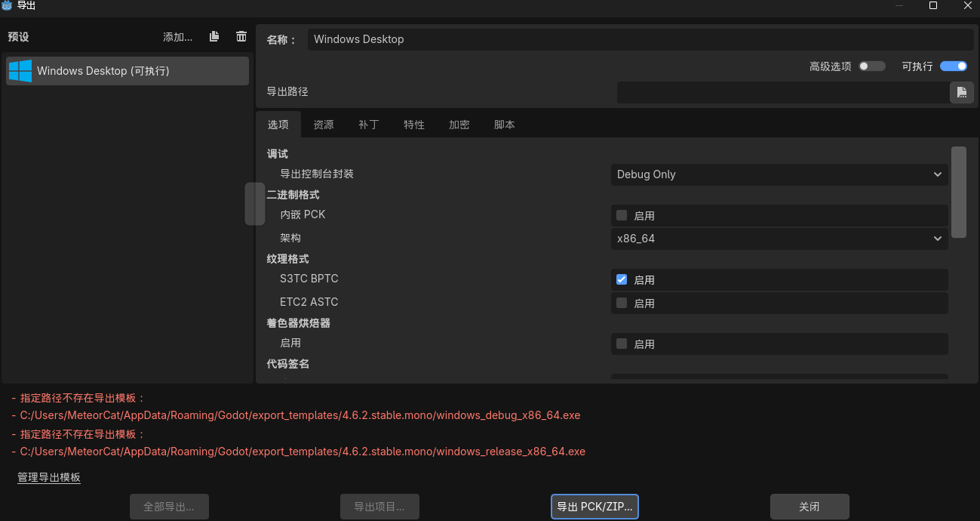Toggle the 可执行 switch
This screenshot has height=521, width=980.
pyautogui.click(x=954, y=66)
